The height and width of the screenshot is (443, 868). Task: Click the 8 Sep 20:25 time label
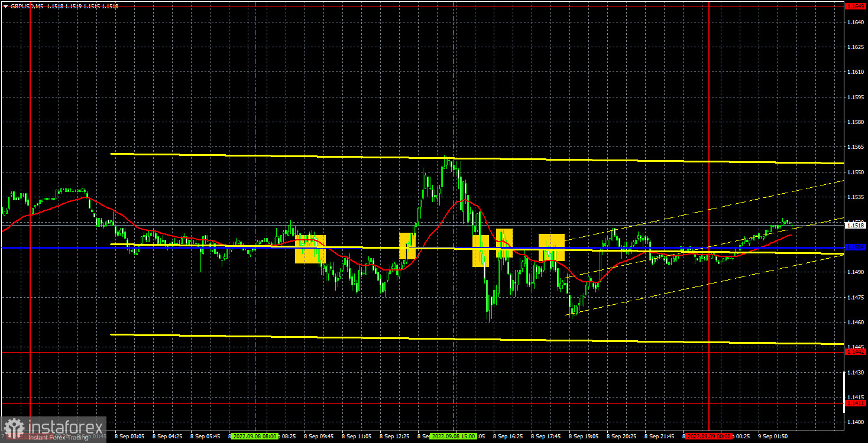621,436
